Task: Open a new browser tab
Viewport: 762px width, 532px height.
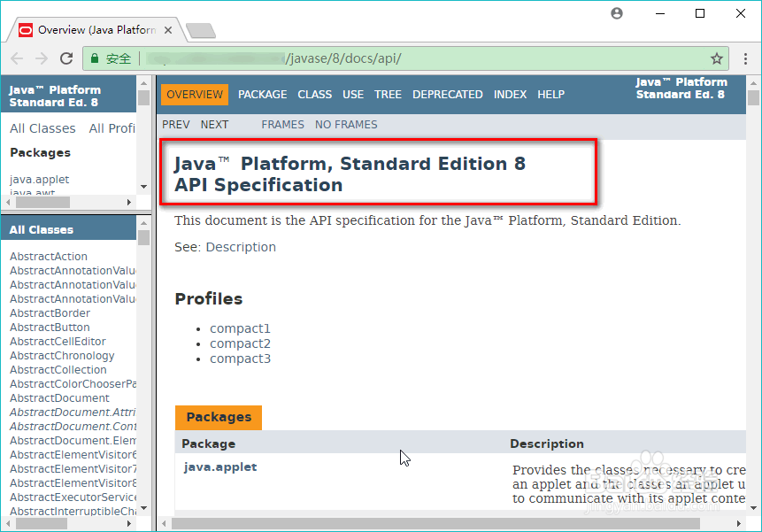Action: [x=201, y=31]
